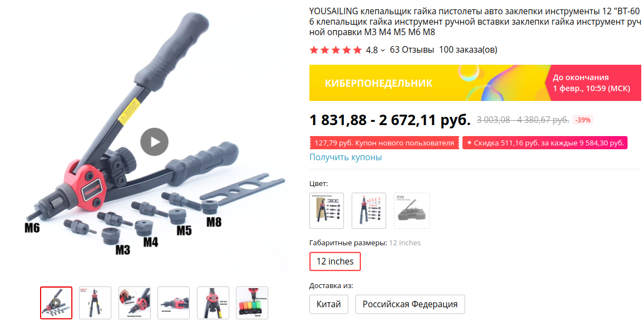644x321 pixels.
Task: View fourth gallery thumbnail image
Action: (x=174, y=303)
